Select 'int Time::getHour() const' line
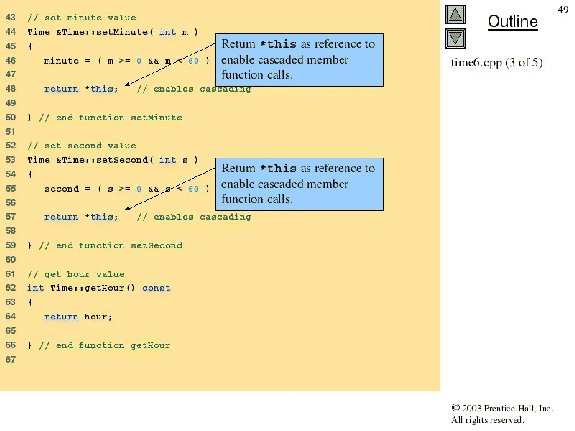 99,288
